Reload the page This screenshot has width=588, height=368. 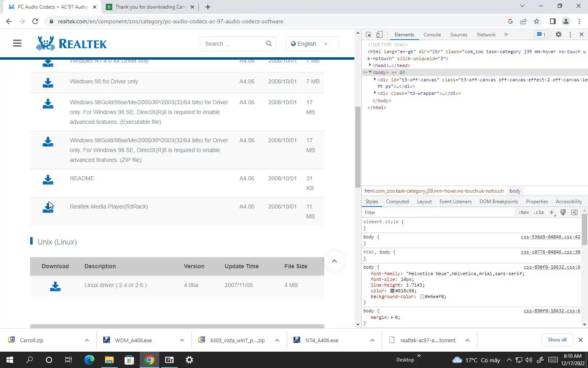[x=35, y=21]
